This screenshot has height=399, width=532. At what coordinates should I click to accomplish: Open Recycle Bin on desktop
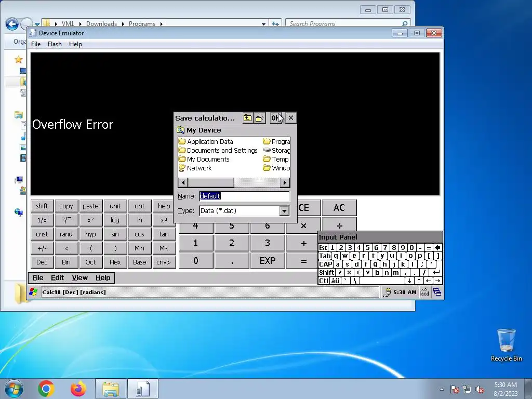506,345
